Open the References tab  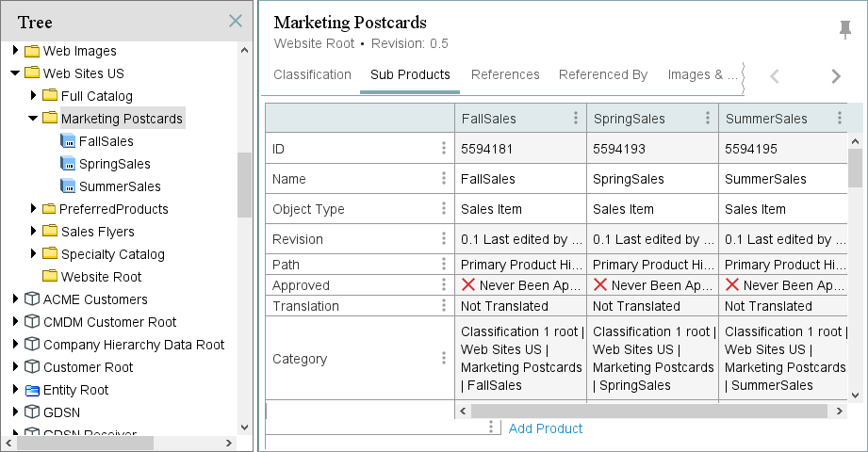(x=505, y=75)
